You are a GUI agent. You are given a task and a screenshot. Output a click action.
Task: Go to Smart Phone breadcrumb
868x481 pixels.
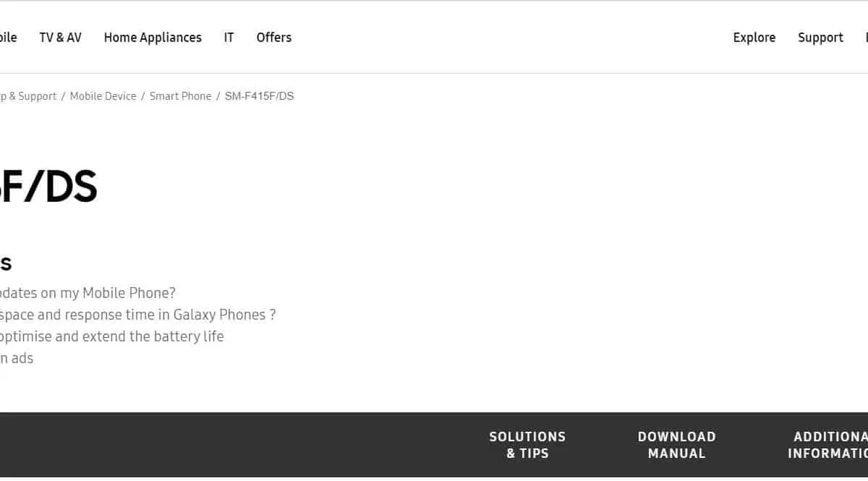[180, 96]
